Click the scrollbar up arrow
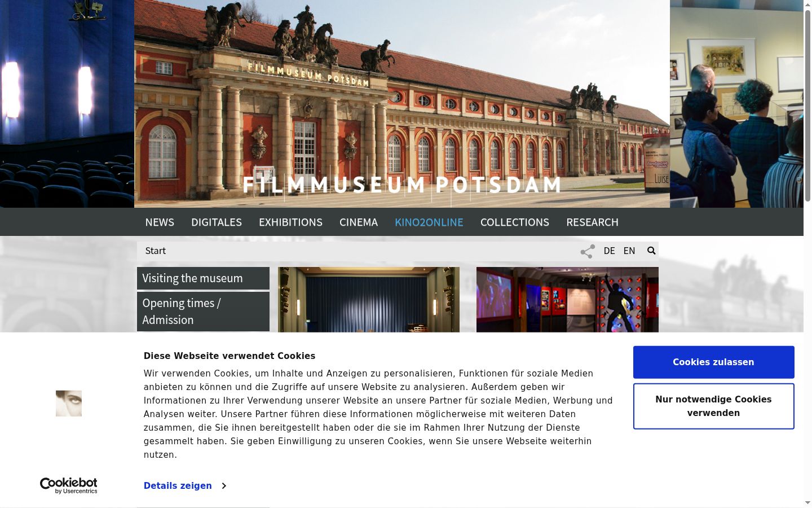 [807, 4]
